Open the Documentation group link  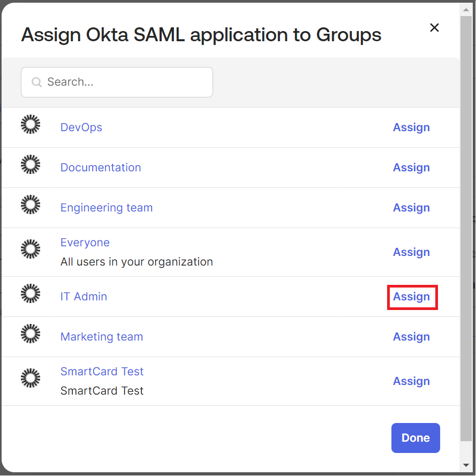point(101,168)
